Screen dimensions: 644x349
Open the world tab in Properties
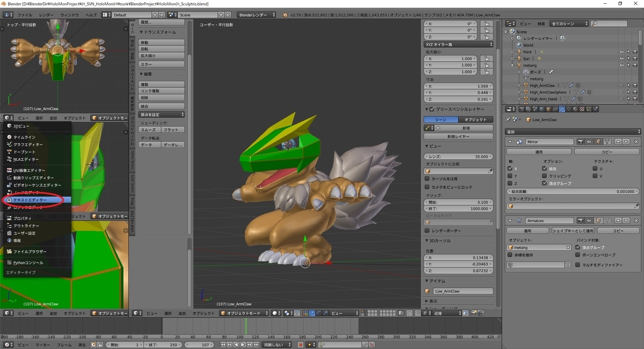[543, 109]
